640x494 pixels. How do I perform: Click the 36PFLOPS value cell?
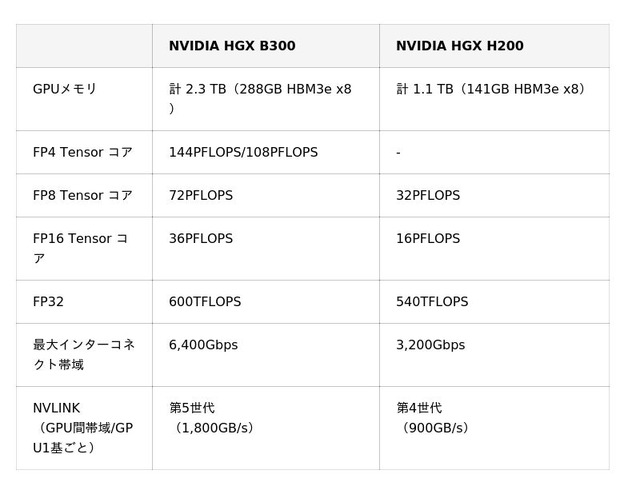click(201, 239)
